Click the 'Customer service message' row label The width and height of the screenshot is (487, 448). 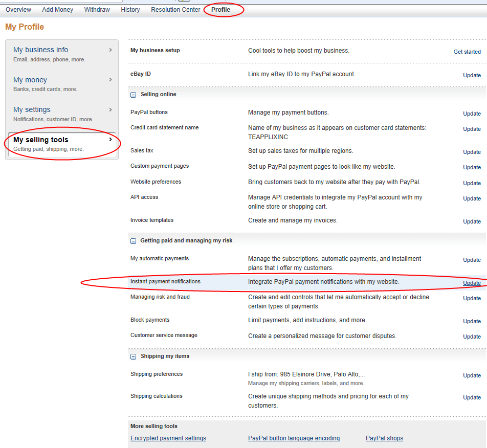point(164,335)
